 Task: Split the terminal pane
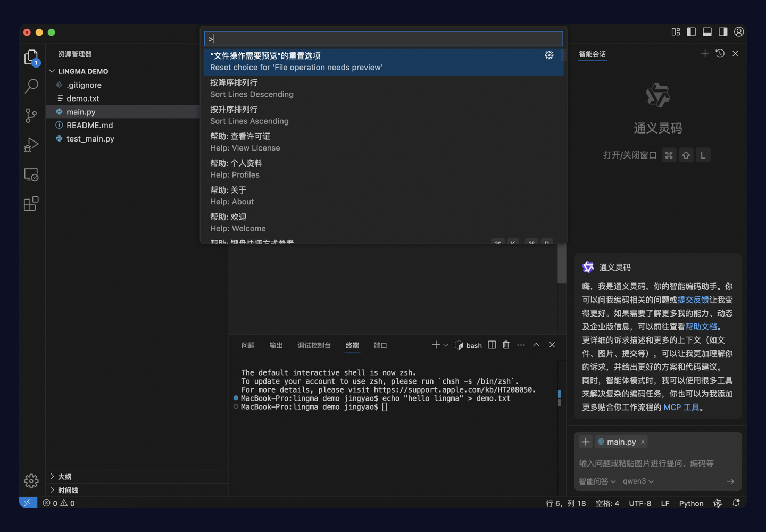[x=492, y=345]
